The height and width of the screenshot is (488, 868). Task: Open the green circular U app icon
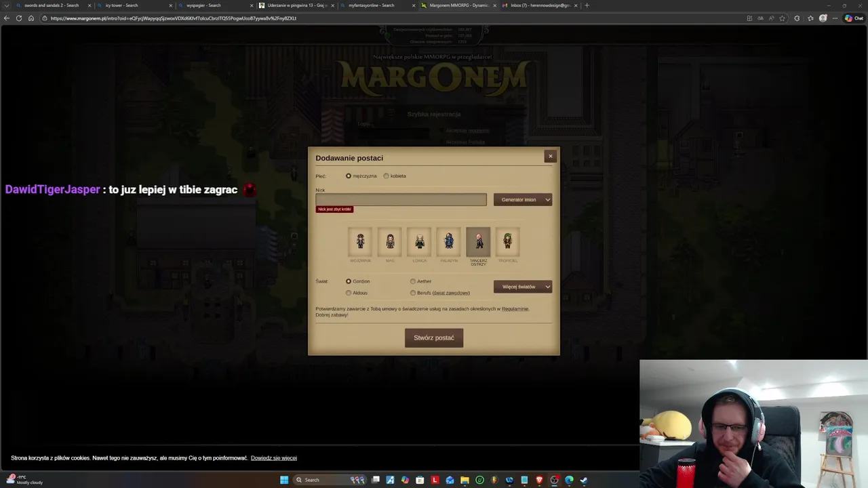coord(479,480)
